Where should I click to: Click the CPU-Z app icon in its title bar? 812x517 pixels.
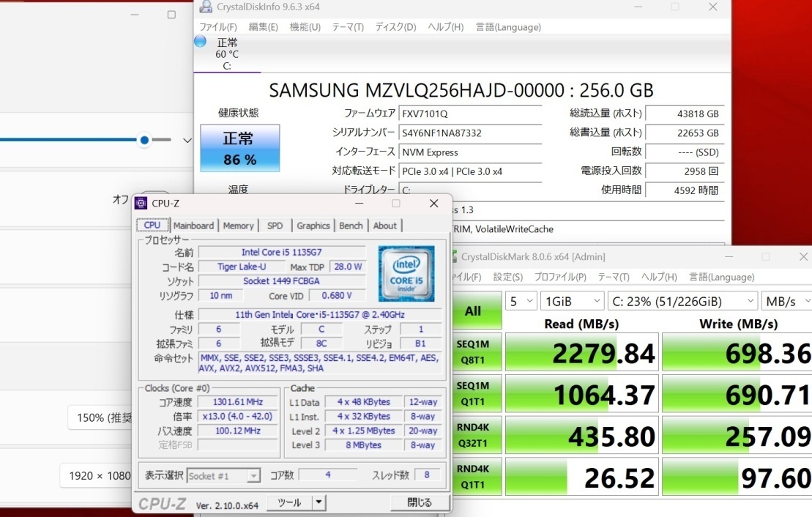click(142, 203)
